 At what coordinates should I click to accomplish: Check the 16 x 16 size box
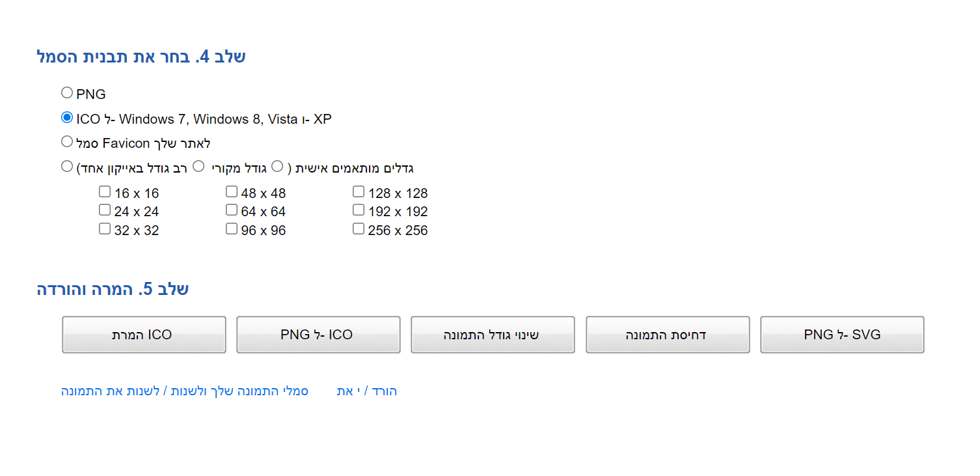(105, 192)
